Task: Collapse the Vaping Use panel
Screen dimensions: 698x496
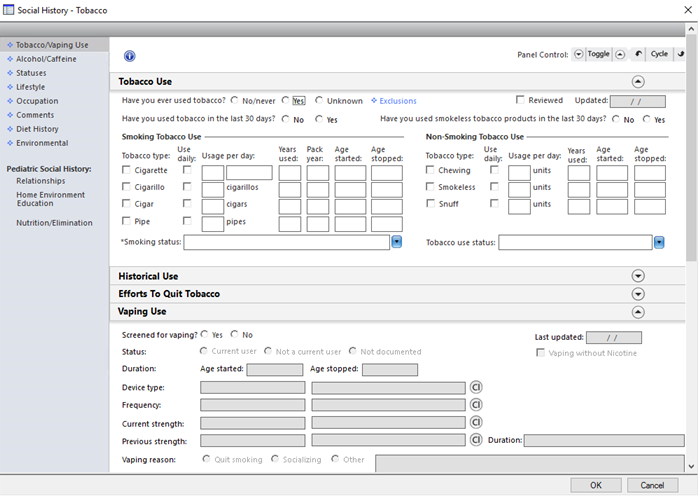Action: coord(638,312)
